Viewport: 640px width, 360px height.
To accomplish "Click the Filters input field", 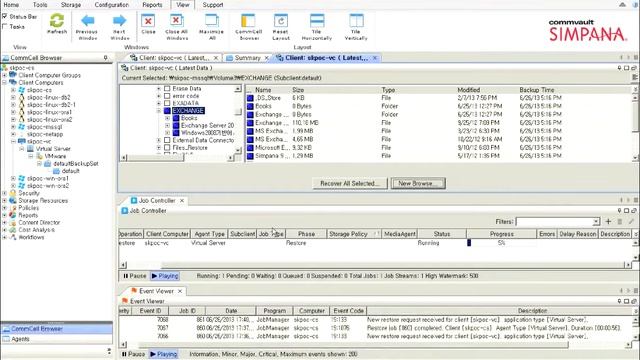I will pos(554,222).
